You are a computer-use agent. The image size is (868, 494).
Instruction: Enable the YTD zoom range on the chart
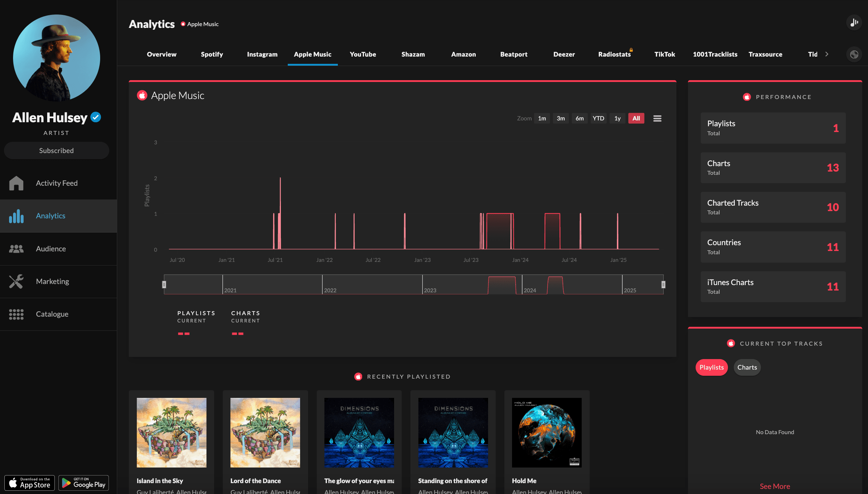tap(598, 118)
